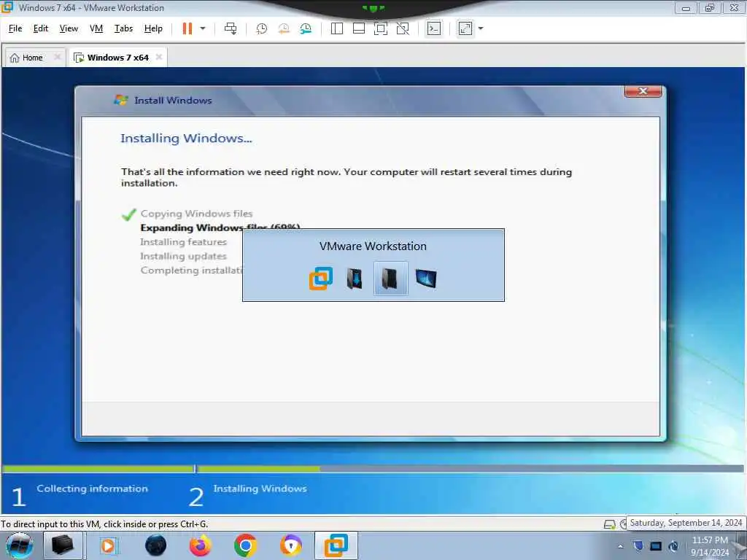Screen dimensions: 747x560
Task: Open the Avast Secure Browser taskbar icon
Action: (290, 545)
